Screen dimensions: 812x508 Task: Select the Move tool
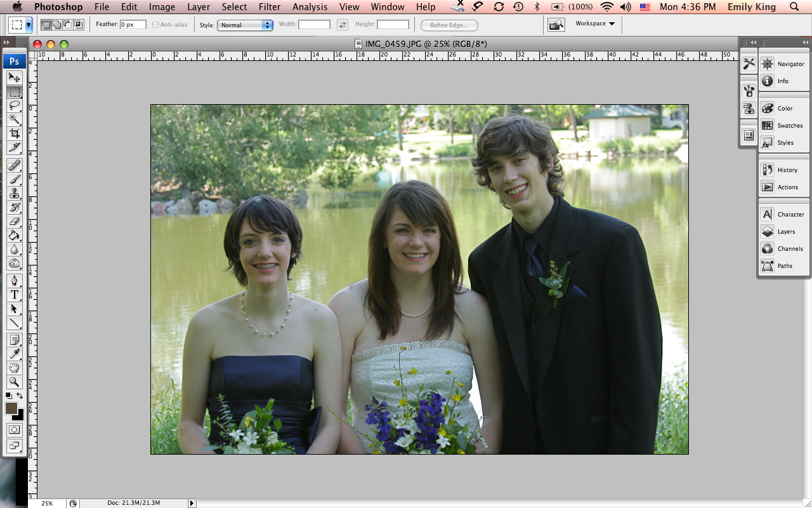pyautogui.click(x=14, y=77)
